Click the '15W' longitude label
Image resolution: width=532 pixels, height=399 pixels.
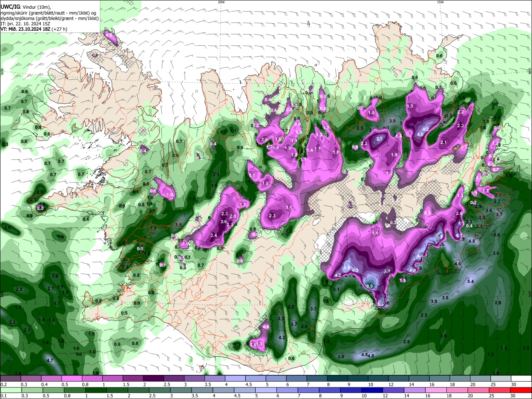[x=440, y=2]
